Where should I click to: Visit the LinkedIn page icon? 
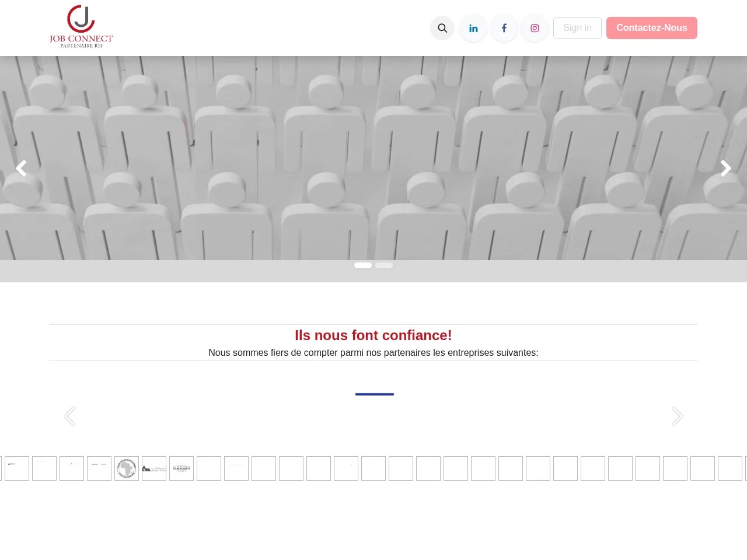(473, 28)
